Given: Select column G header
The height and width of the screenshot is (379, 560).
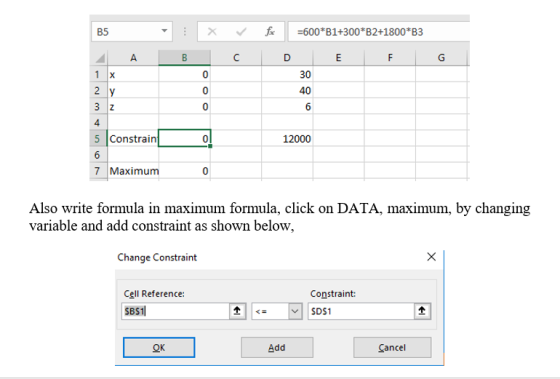Looking at the screenshot, I should [x=441, y=58].
